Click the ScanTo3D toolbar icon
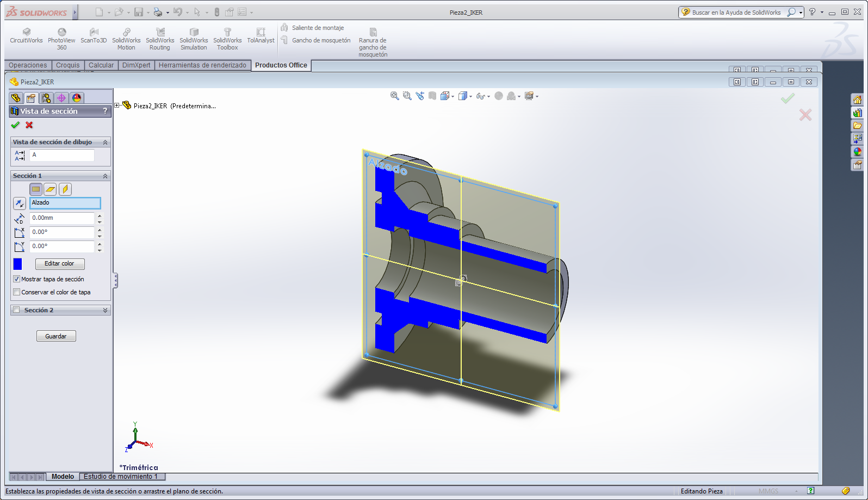Image resolution: width=868 pixels, height=500 pixels. point(94,33)
